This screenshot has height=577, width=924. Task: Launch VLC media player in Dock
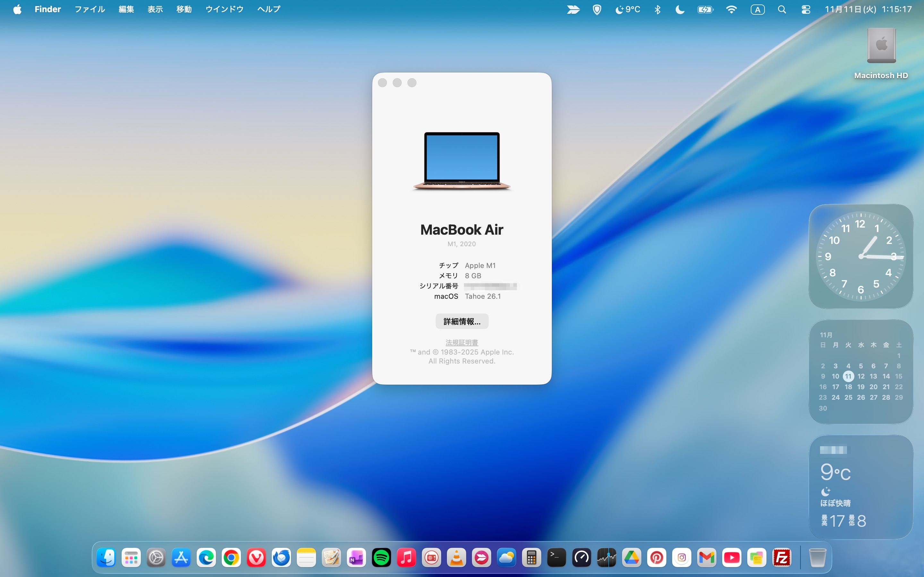(x=456, y=558)
